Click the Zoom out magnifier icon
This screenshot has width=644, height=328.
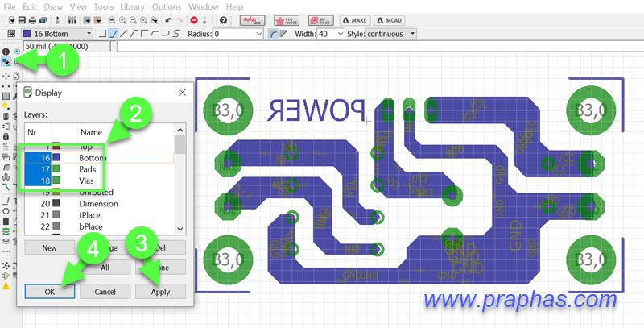[133, 20]
